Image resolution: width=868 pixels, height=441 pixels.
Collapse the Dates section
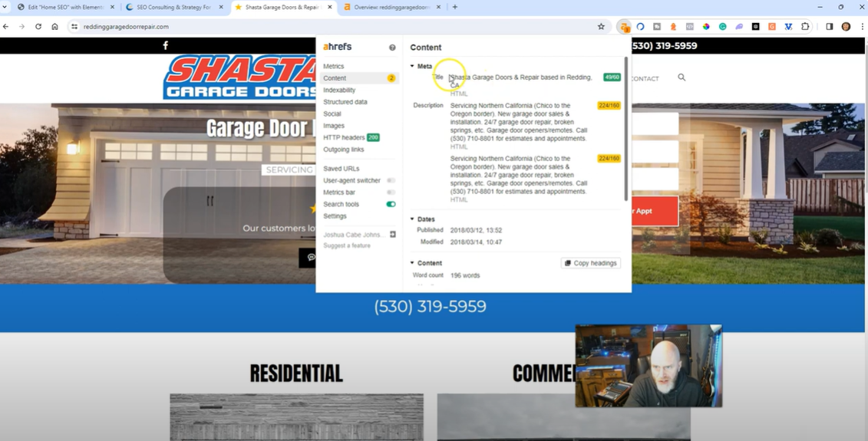click(x=412, y=219)
